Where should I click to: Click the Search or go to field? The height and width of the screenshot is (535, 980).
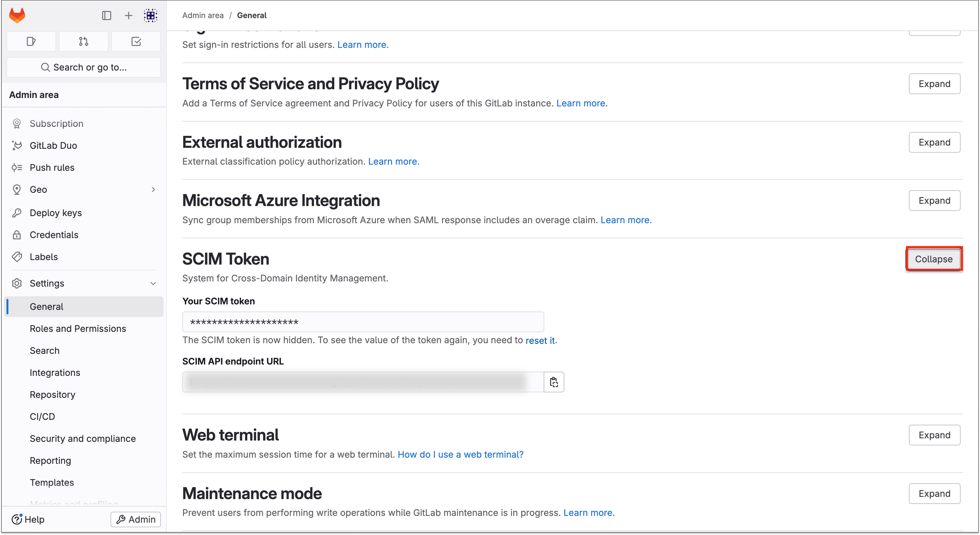pyautogui.click(x=84, y=67)
